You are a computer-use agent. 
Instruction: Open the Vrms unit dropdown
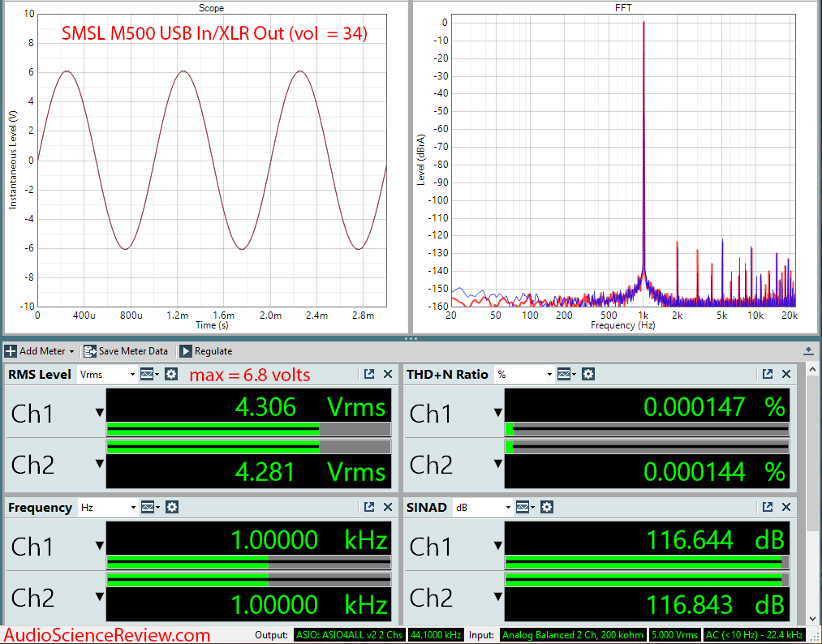(107, 374)
